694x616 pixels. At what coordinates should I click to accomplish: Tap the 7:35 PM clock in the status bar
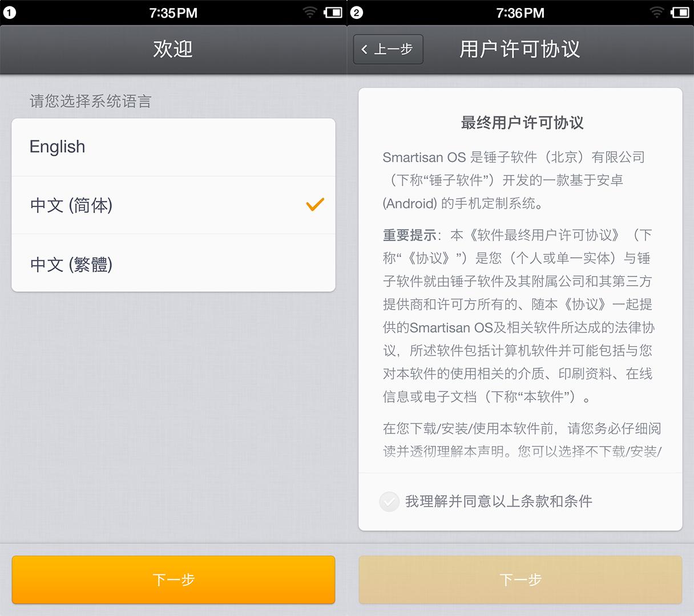point(172,13)
